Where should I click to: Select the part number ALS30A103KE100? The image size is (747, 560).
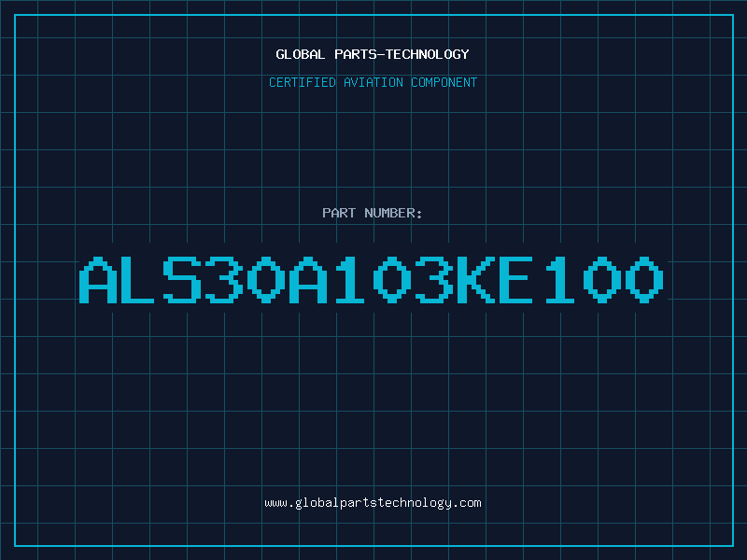(x=371, y=280)
